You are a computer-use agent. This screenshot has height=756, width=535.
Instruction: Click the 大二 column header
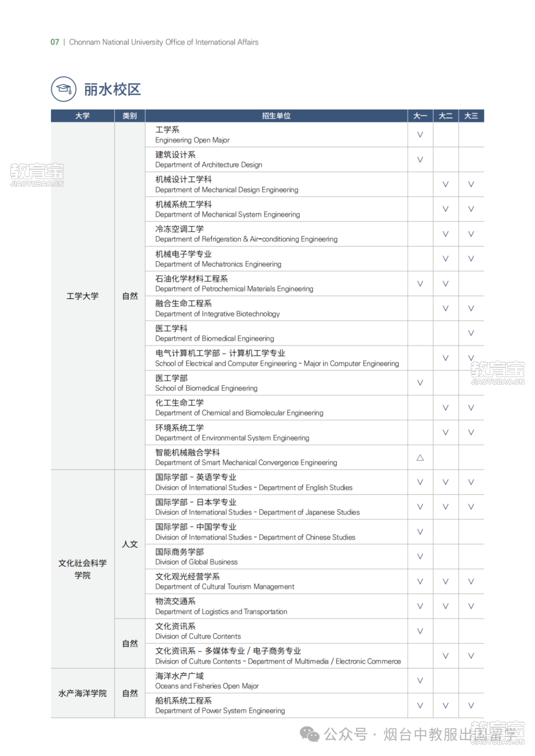click(446, 116)
